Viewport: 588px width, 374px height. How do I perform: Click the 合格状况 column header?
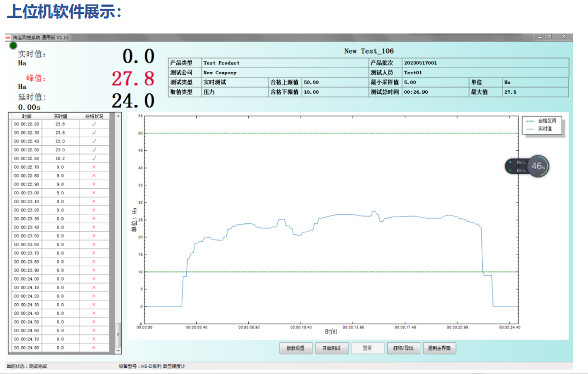pyautogui.click(x=94, y=116)
